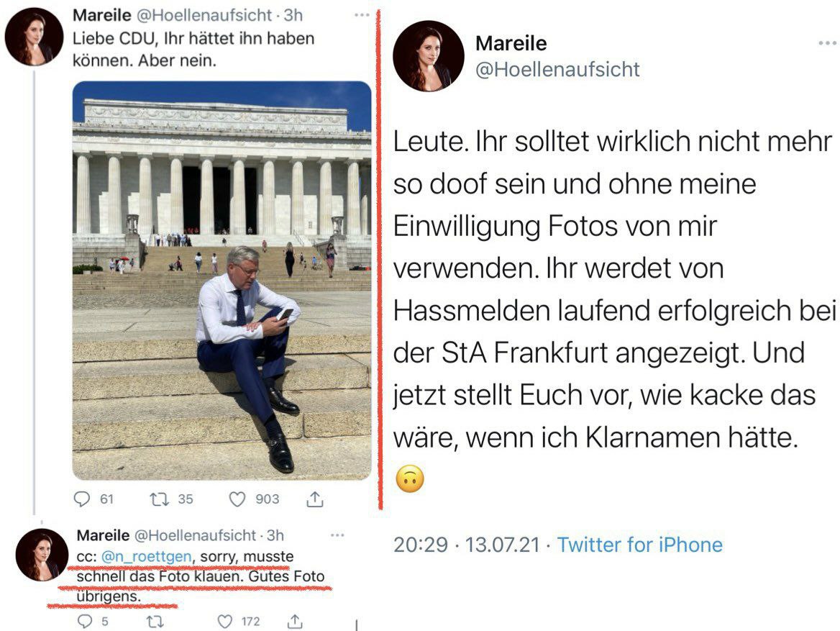Image resolution: width=840 pixels, height=631 pixels.
Task: Click the 20:29 · 13.07.21 timestamp
Action: [x=467, y=545]
